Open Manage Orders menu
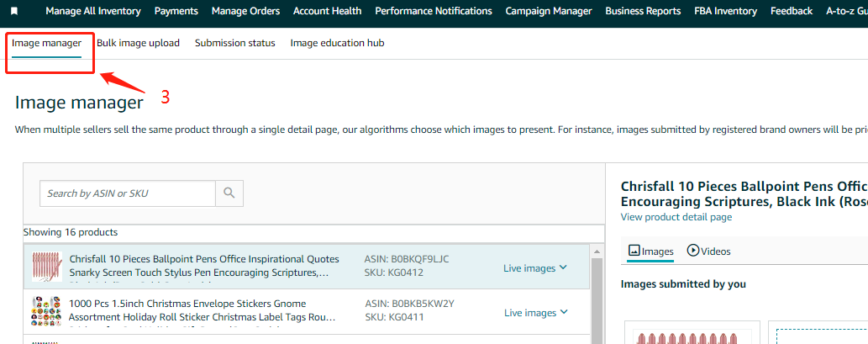Screen dimensions: 868x344 246,11
